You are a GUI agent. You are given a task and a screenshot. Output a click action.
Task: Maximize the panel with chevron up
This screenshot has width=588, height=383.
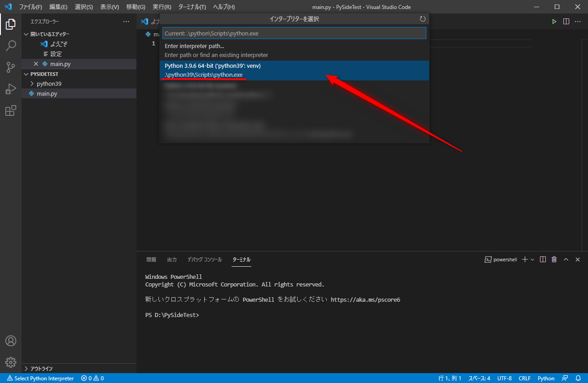point(566,260)
